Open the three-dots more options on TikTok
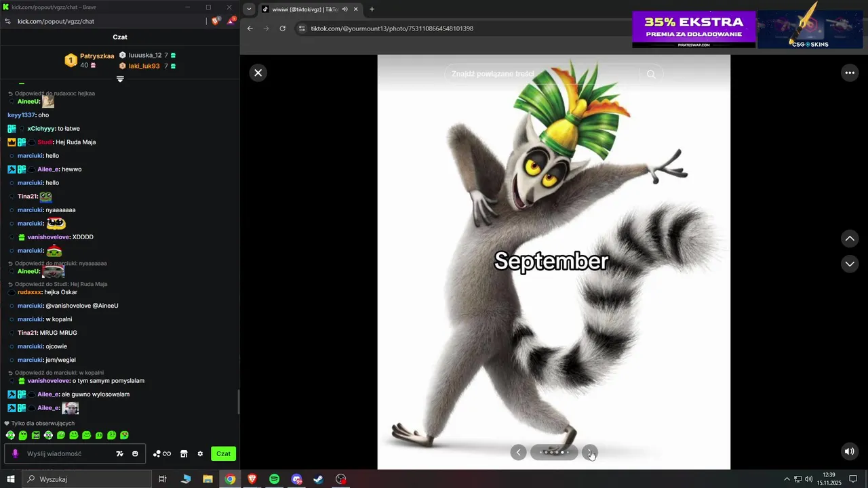The image size is (868, 488). (850, 73)
